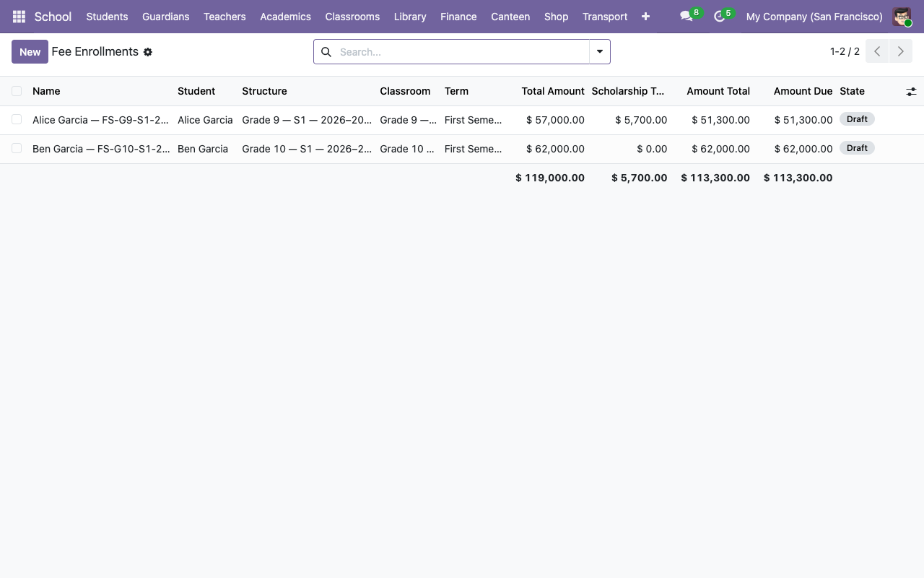This screenshot has width=924, height=578.
Task: Open the plus icon for more menus
Action: [645, 16]
